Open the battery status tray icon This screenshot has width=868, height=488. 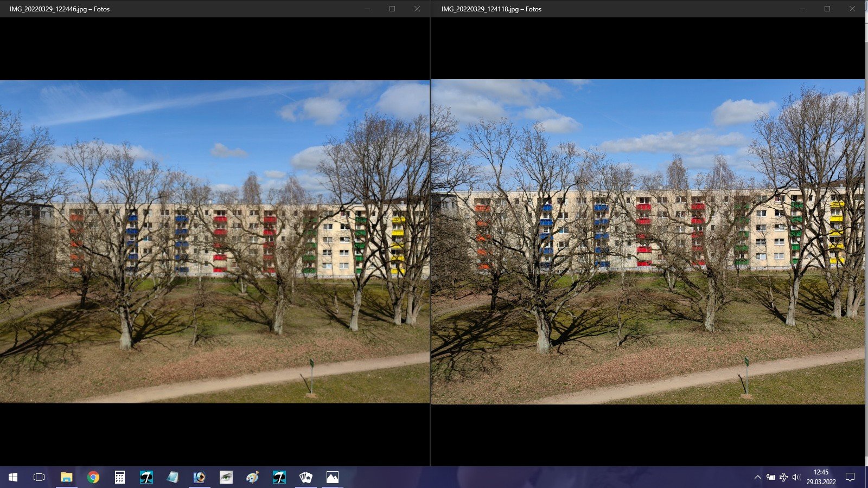(770, 477)
